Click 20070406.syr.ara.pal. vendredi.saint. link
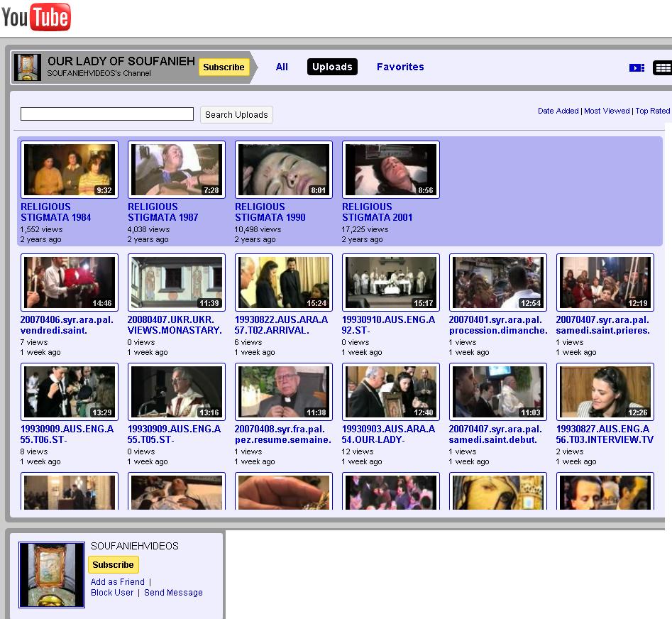The width and height of the screenshot is (672, 619). click(67, 325)
